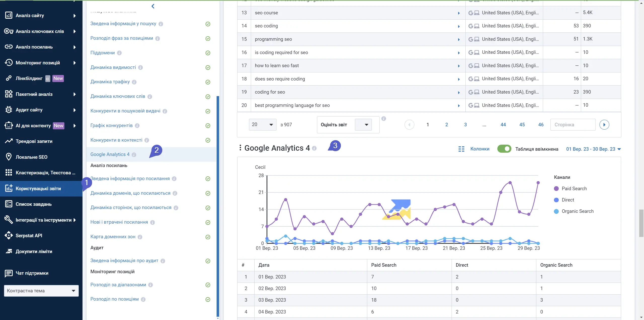Viewport: 644px width, 320px height.
Task: Click the task list icon
Action: [x=9, y=204]
